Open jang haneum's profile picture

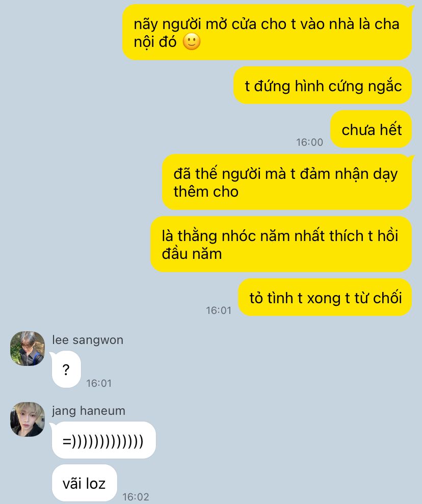coord(28,419)
